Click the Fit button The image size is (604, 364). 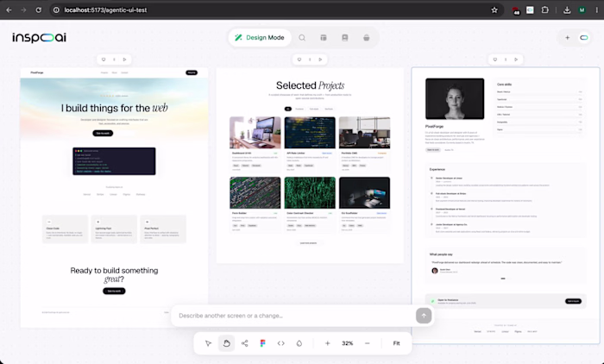click(x=396, y=343)
